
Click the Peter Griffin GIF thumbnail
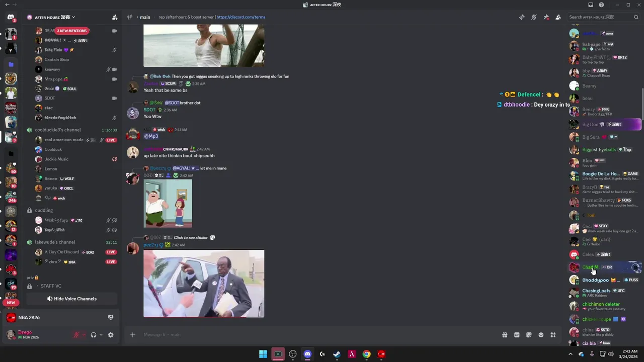point(168,203)
